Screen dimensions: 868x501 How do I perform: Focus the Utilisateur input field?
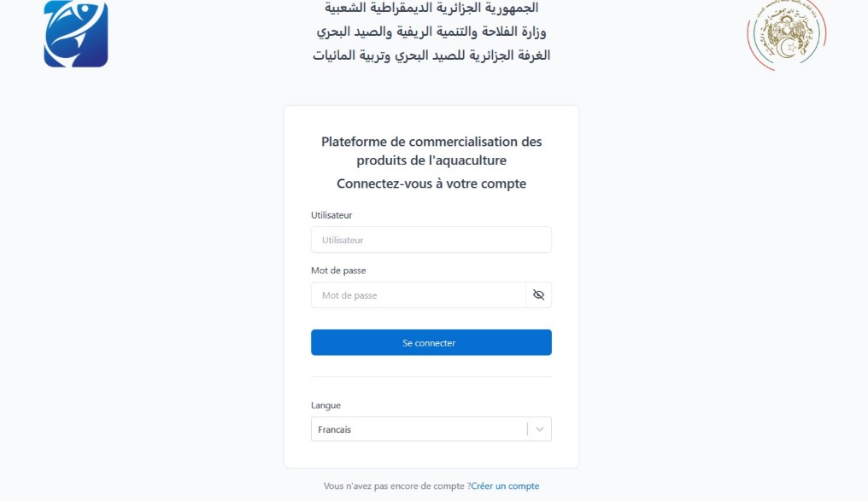pos(431,240)
